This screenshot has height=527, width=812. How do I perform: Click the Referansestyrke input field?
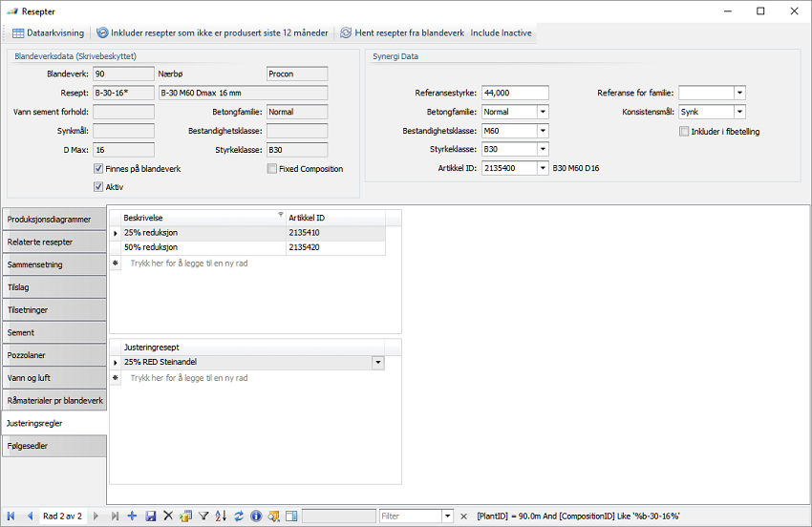pos(514,93)
